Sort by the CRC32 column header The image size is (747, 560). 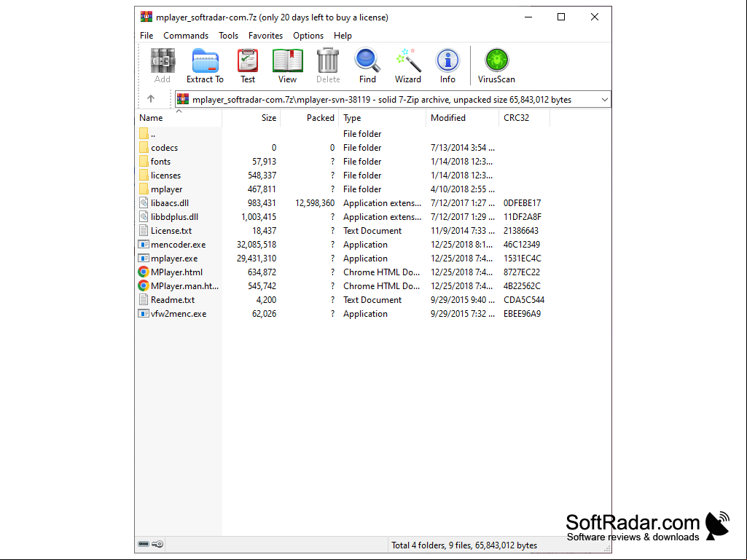(524, 118)
